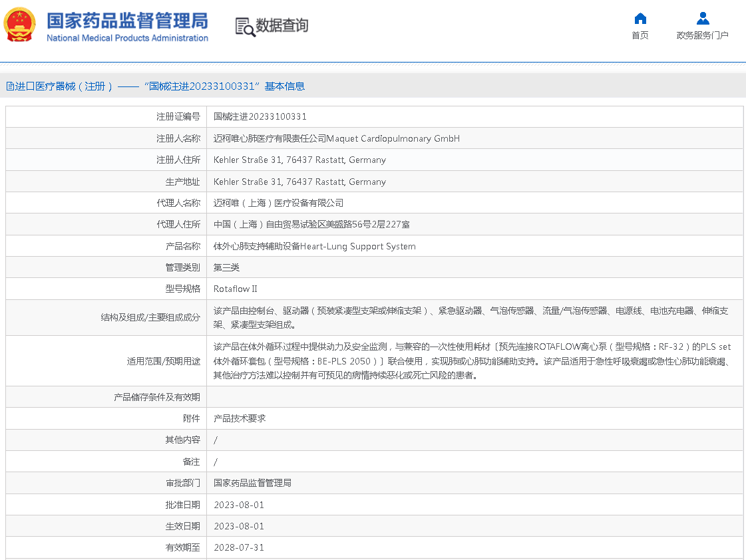Click the 第三类 management category value
Screen dimensions: 746x560
226,267
